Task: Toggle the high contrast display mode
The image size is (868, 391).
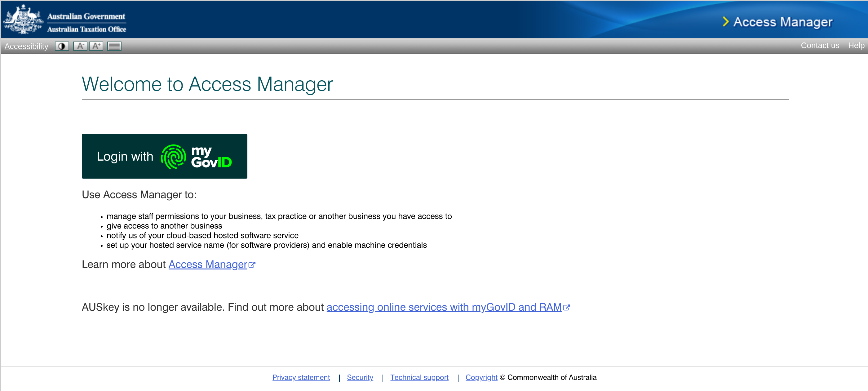Action: tap(62, 46)
